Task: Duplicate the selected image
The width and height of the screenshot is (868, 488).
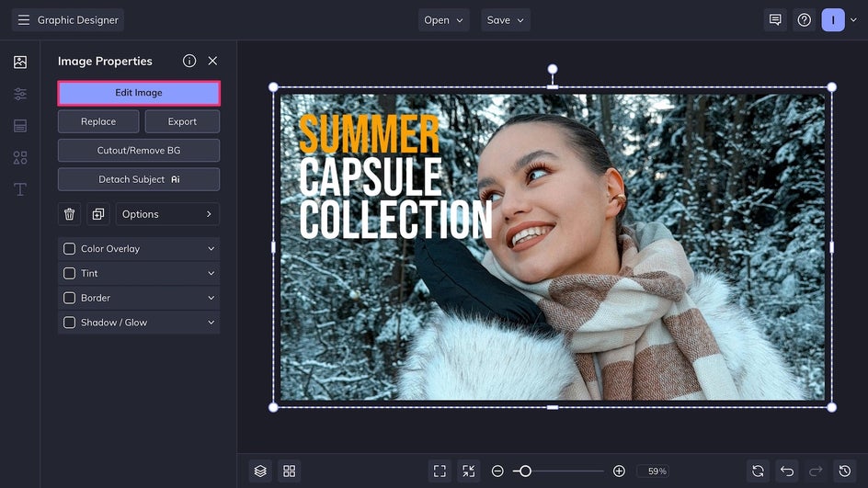Action: coord(98,214)
